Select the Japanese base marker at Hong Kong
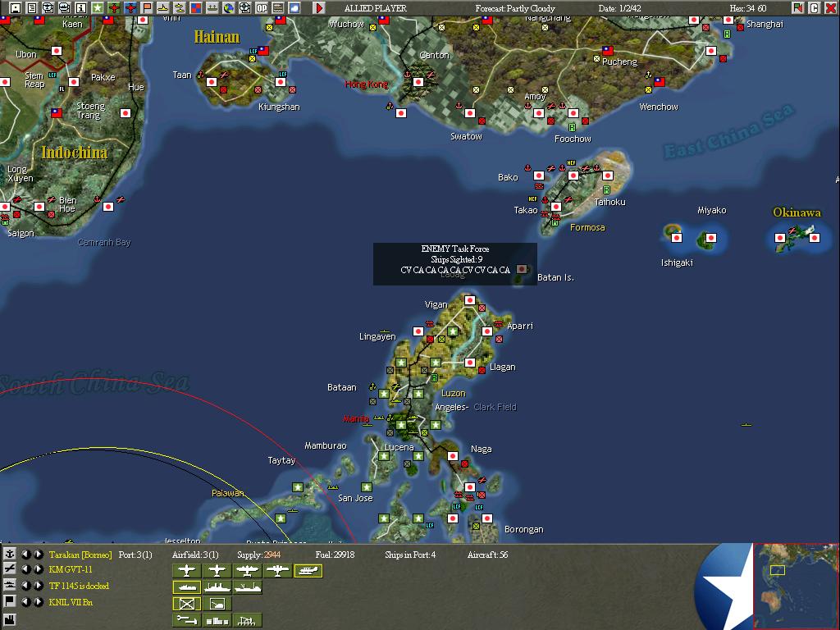The width and height of the screenshot is (840, 630). [x=418, y=82]
